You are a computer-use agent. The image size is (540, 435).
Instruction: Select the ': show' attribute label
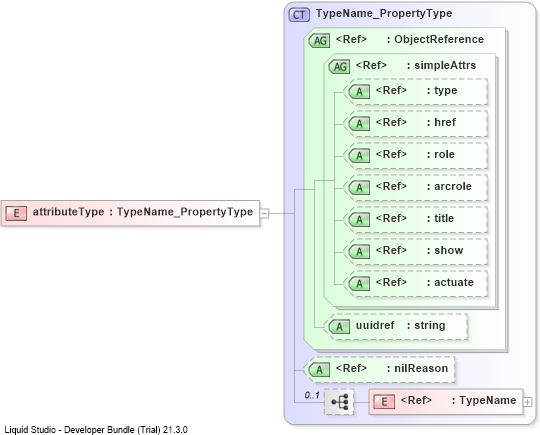(445, 250)
